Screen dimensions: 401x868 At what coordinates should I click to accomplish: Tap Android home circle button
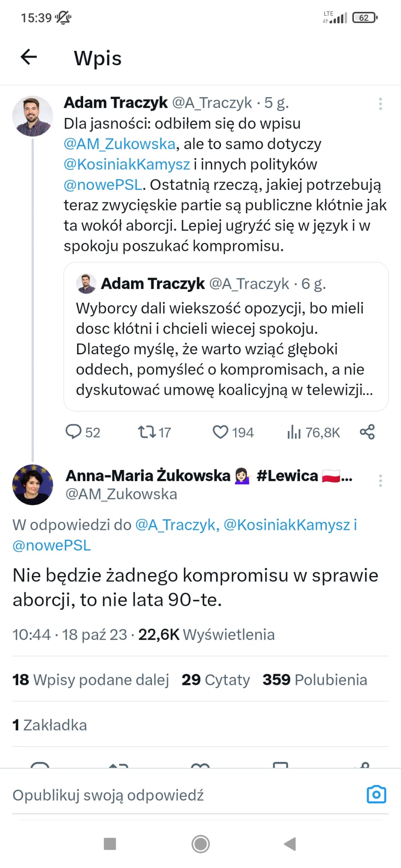coord(200,844)
